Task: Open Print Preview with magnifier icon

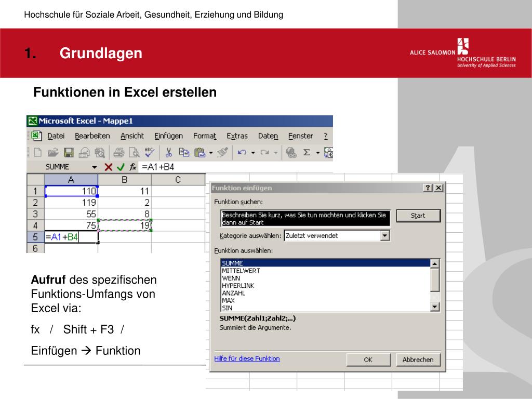Action: [135, 153]
